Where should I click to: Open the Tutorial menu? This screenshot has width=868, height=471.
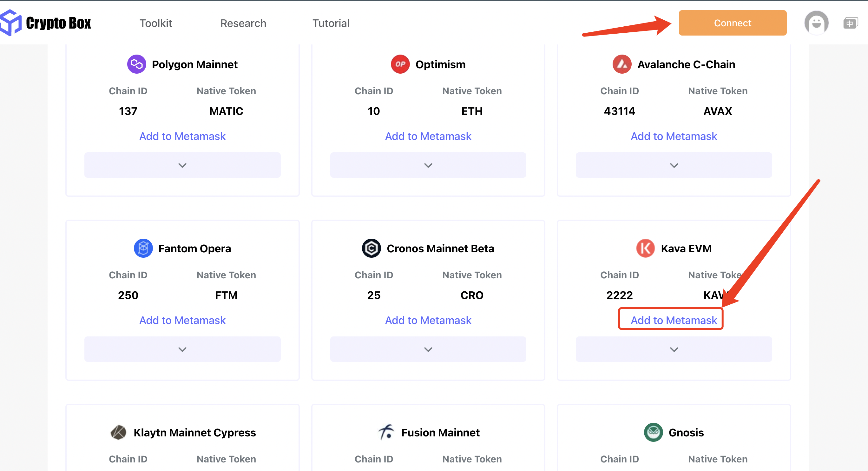(331, 23)
